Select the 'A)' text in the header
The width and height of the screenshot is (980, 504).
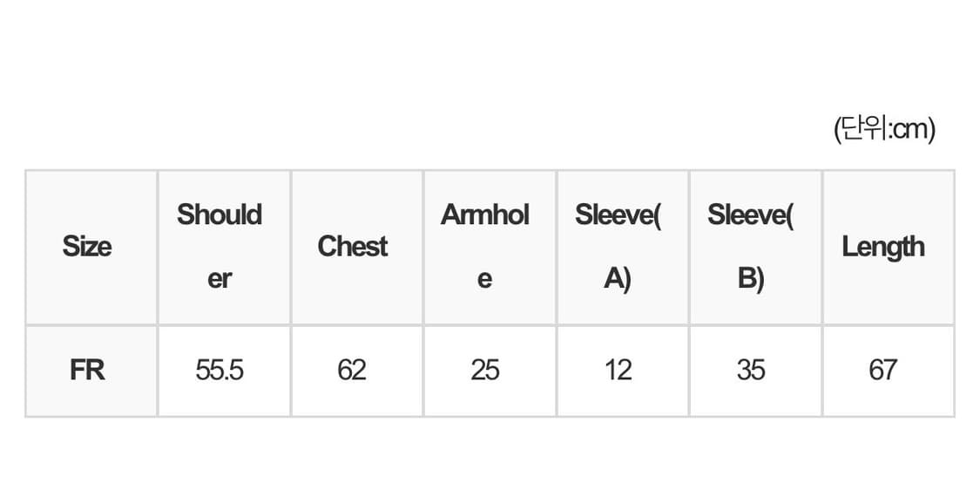pyautogui.click(x=618, y=279)
